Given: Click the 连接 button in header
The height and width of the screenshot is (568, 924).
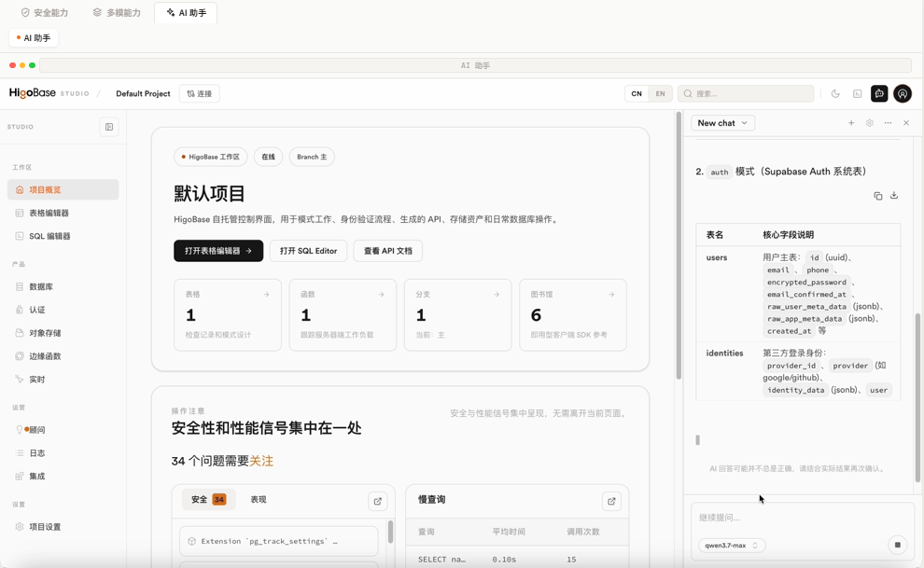Looking at the screenshot, I should pyautogui.click(x=199, y=93).
